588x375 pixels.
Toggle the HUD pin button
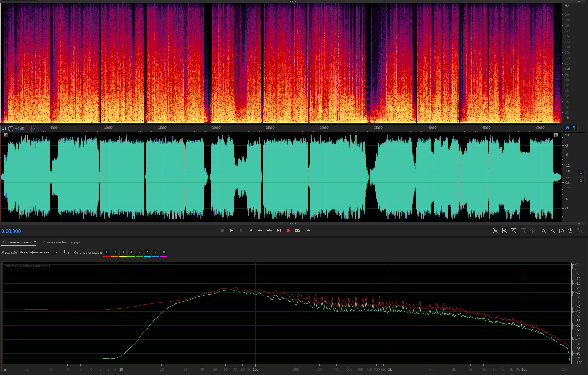(35, 128)
